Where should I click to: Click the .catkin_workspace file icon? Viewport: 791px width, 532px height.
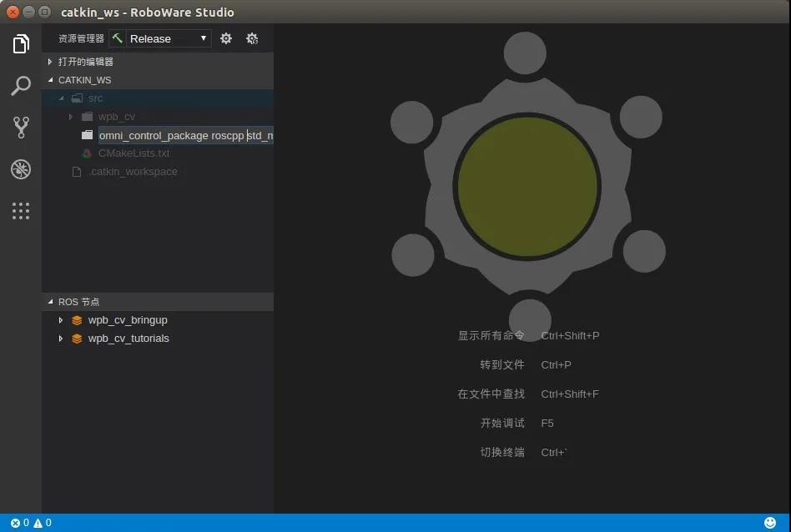click(x=77, y=172)
